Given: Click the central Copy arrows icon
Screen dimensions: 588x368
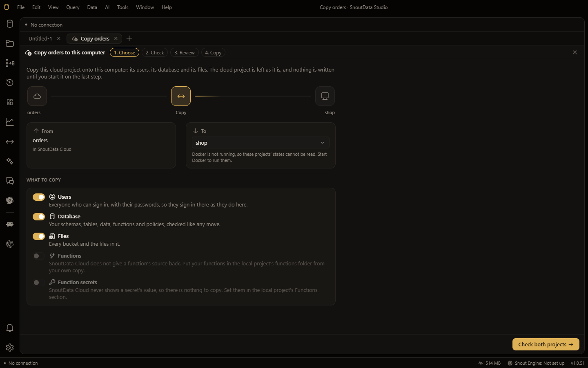Looking at the screenshot, I should pos(181,96).
